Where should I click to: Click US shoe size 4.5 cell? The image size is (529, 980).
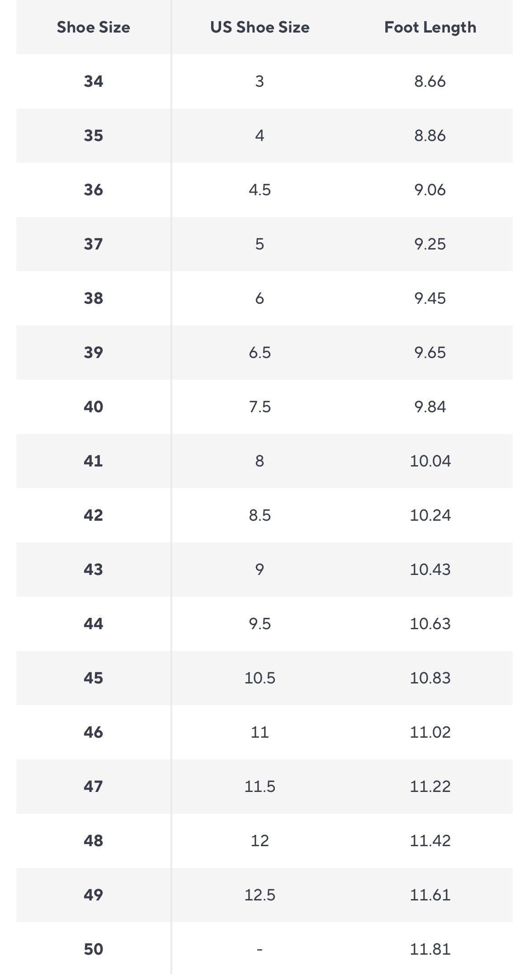(260, 190)
